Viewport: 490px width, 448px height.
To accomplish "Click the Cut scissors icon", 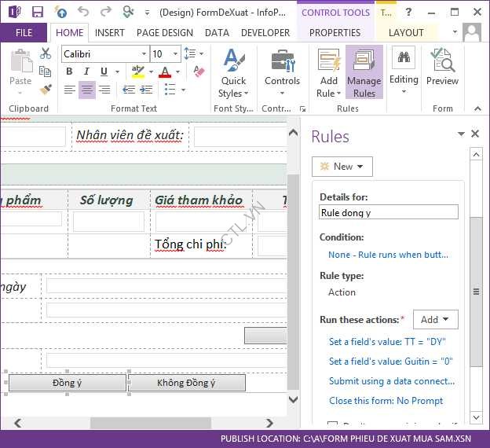I will [x=46, y=53].
